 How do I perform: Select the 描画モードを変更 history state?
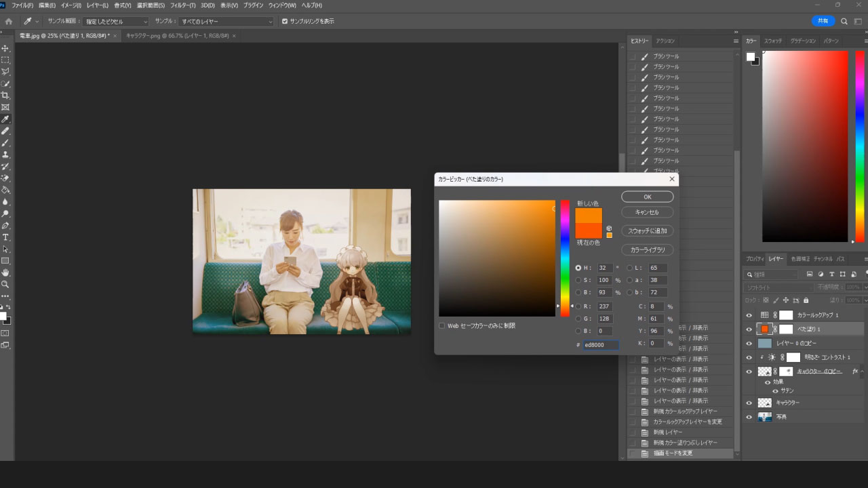[x=680, y=453]
